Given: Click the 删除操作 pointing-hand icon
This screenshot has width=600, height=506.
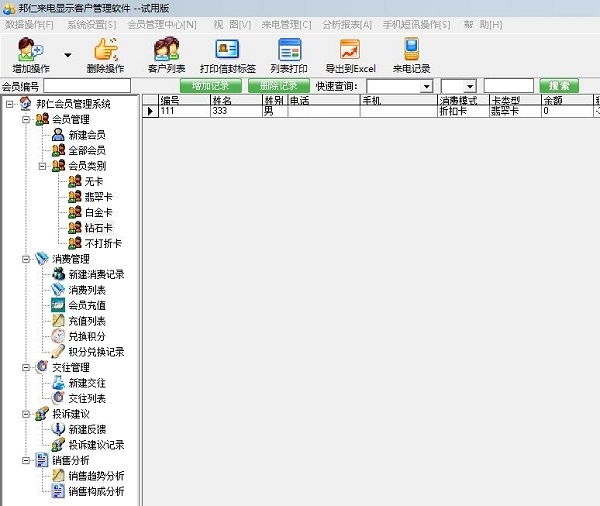Looking at the screenshot, I should tap(106, 49).
